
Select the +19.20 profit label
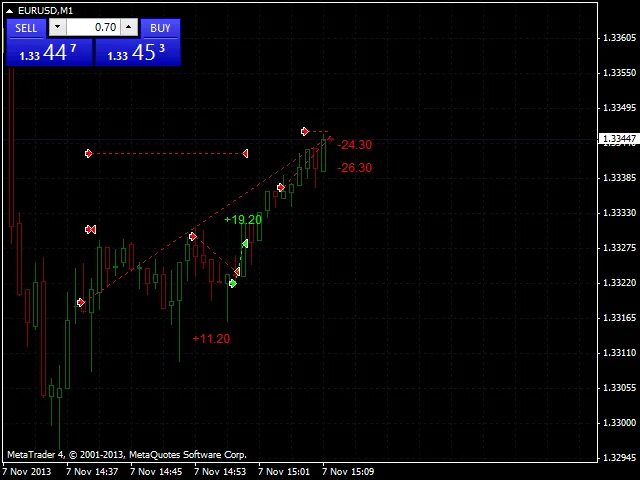243,220
